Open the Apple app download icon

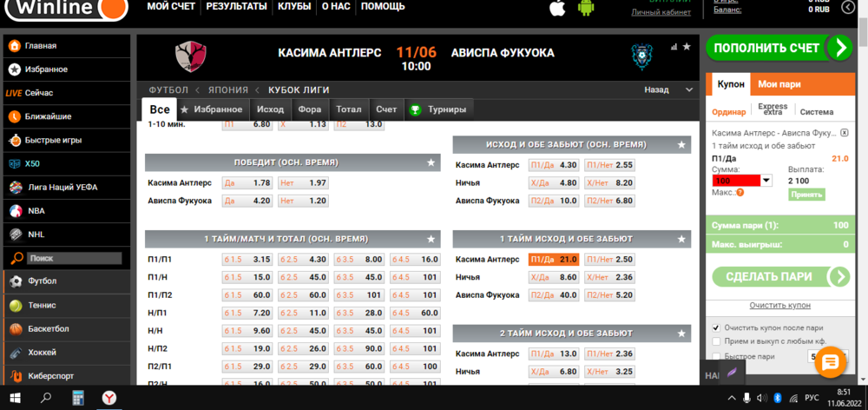click(x=558, y=7)
